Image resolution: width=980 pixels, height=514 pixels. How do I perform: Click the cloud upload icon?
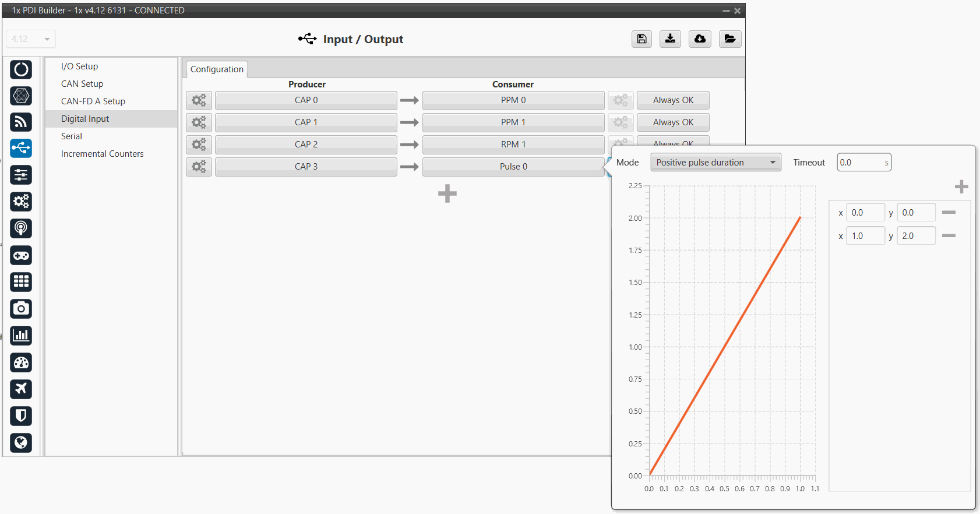click(x=700, y=39)
